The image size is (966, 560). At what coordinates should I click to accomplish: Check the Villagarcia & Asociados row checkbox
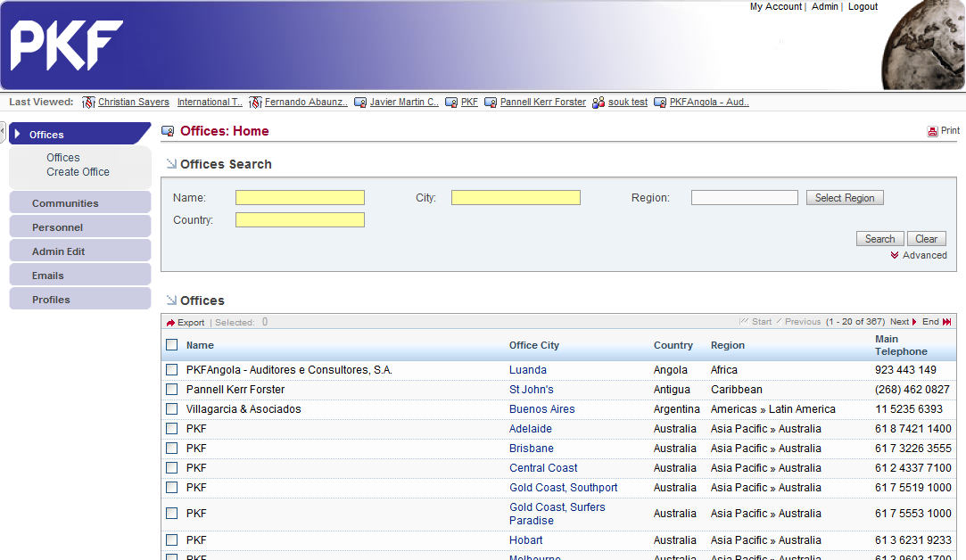[172, 409]
